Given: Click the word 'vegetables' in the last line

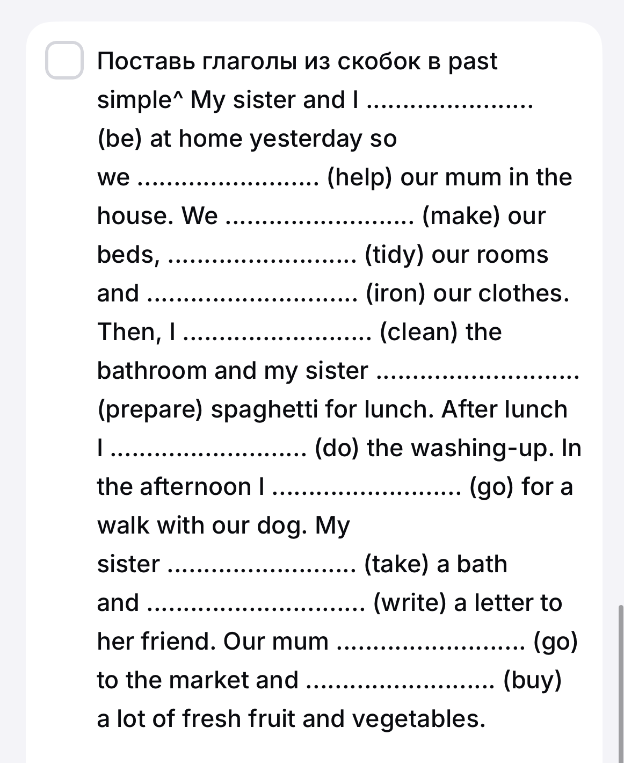Looking at the screenshot, I should pos(419,719).
